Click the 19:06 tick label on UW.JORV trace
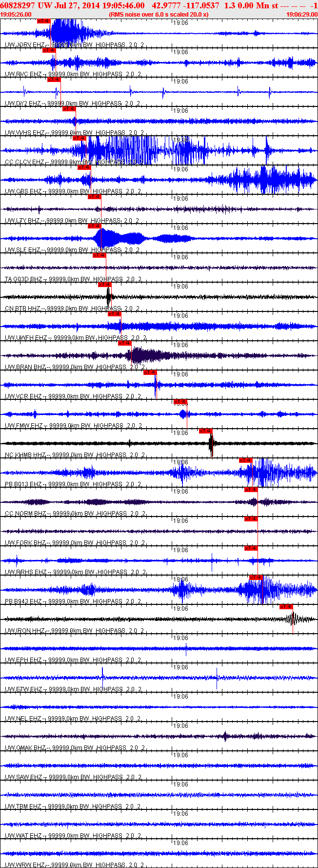 181,22
